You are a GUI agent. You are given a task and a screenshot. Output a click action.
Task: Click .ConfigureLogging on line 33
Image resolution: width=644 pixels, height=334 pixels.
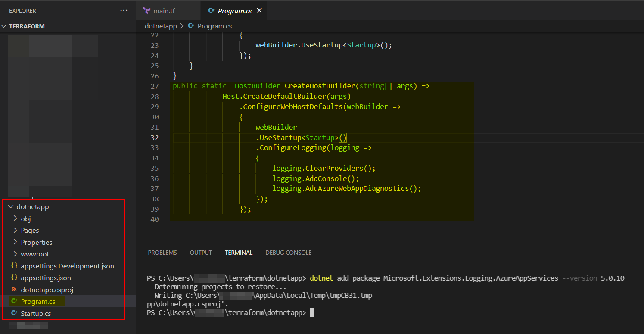[291, 148]
